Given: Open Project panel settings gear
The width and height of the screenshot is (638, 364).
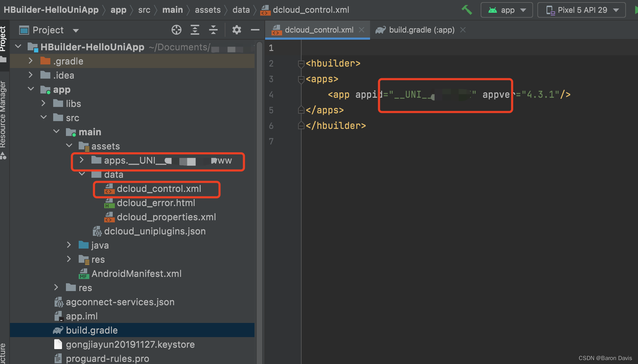Looking at the screenshot, I should 236,30.
